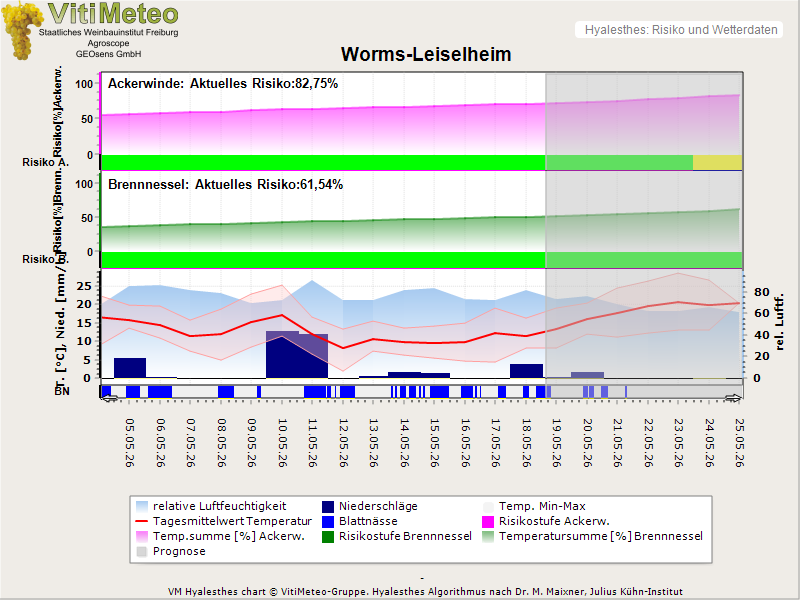Click the VitiMeteo grape logo
Image resolution: width=800 pixels, height=600 pixels.
click(x=21, y=30)
